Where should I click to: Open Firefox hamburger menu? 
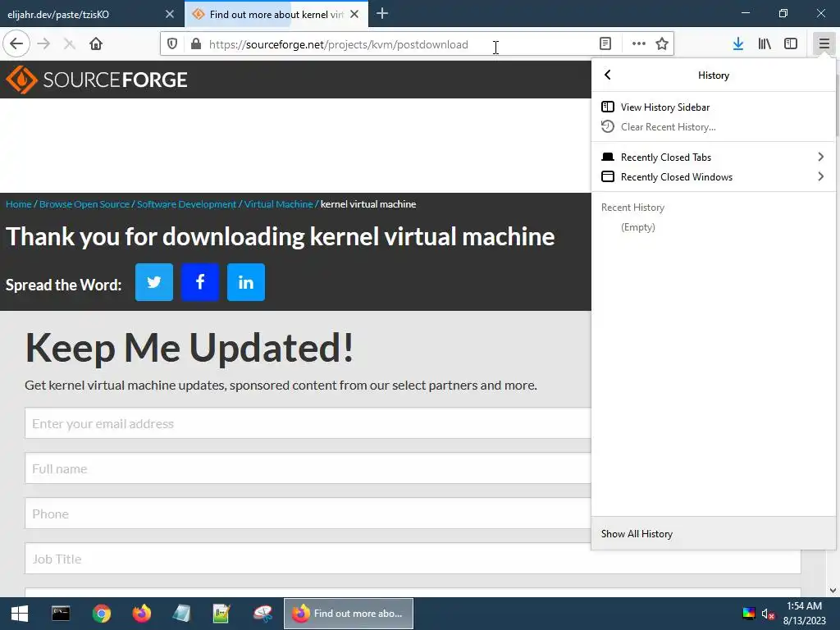point(824,44)
